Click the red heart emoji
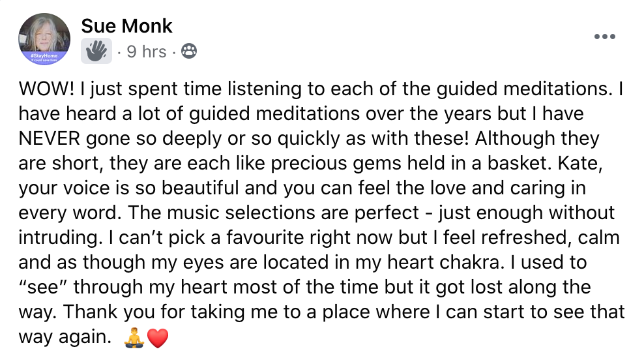 tap(158, 338)
